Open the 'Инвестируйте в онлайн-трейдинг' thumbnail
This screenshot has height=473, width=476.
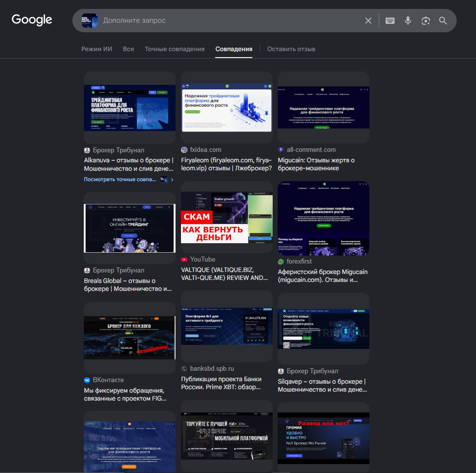[129, 228]
